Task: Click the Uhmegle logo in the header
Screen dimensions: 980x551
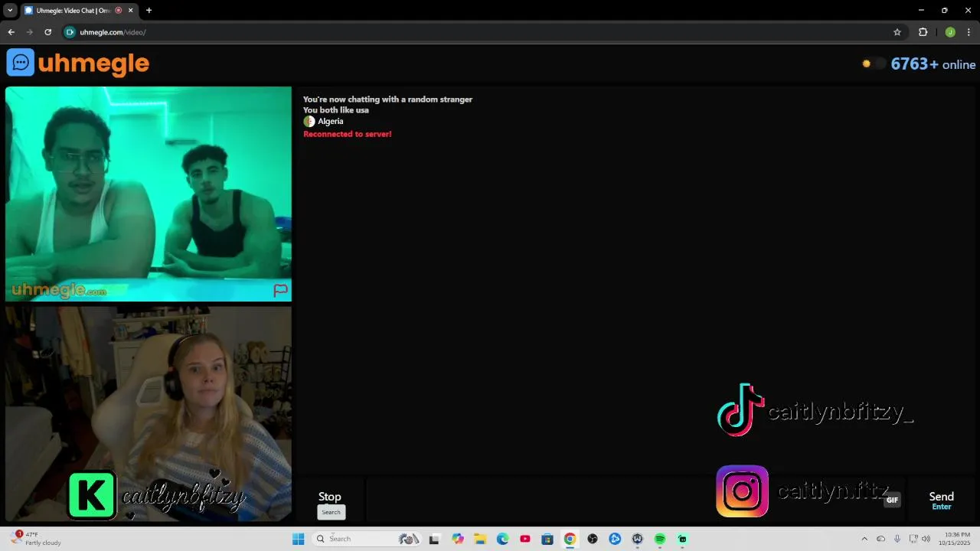Action: pyautogui.click(x=78, y=63)
